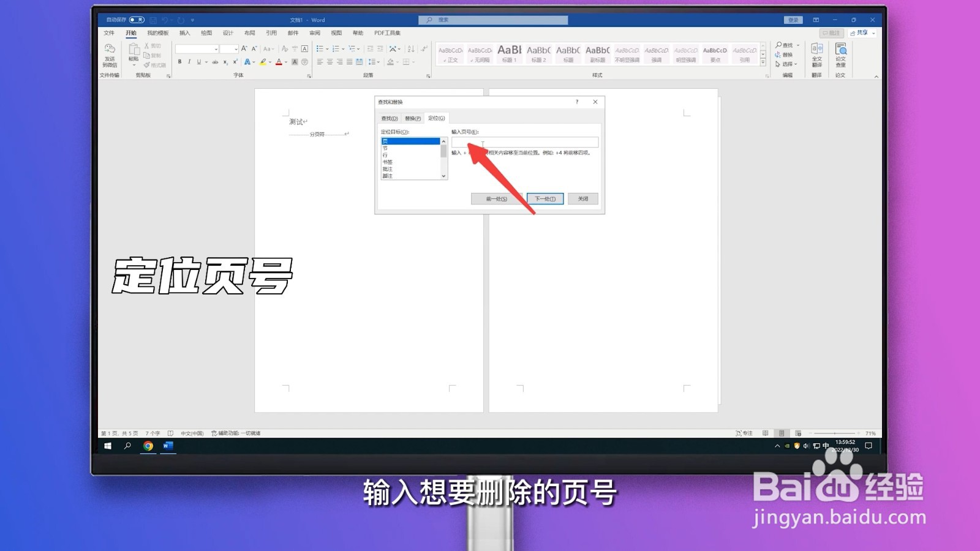980x551 pixels.
Task: Center-align the paragraph
Action: 329,61
